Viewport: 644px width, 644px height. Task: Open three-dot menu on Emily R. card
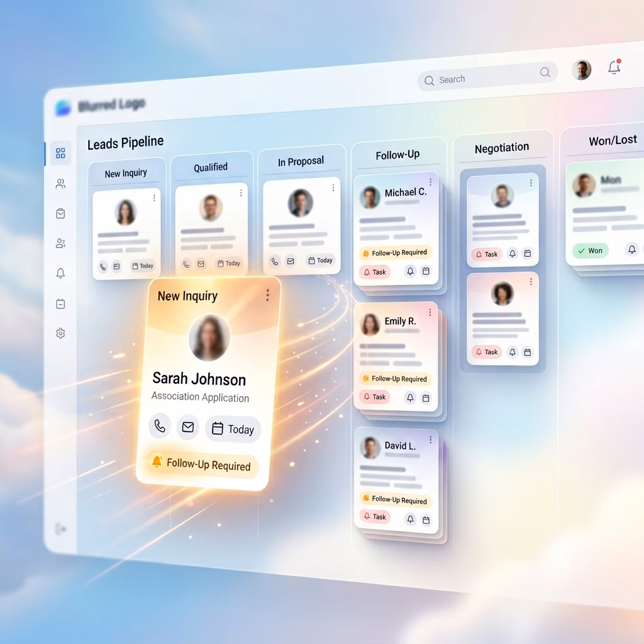click(430, 313)
